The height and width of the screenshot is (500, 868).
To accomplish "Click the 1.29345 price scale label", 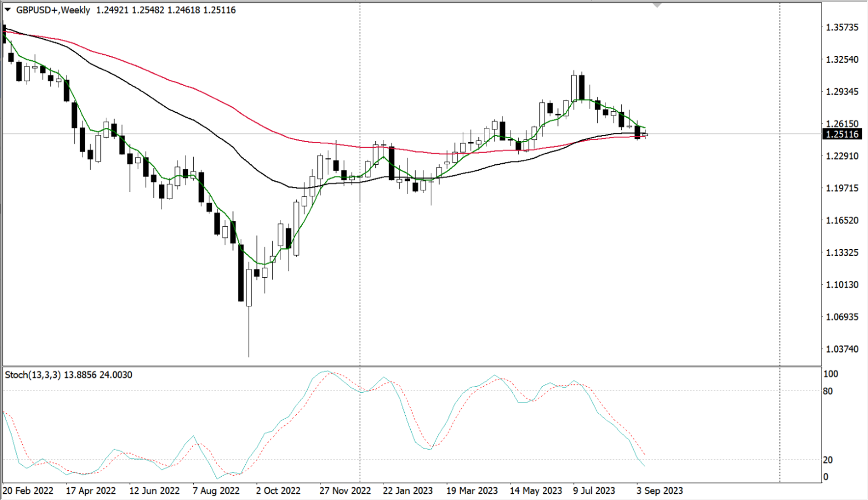I will [x=842, y=92].
